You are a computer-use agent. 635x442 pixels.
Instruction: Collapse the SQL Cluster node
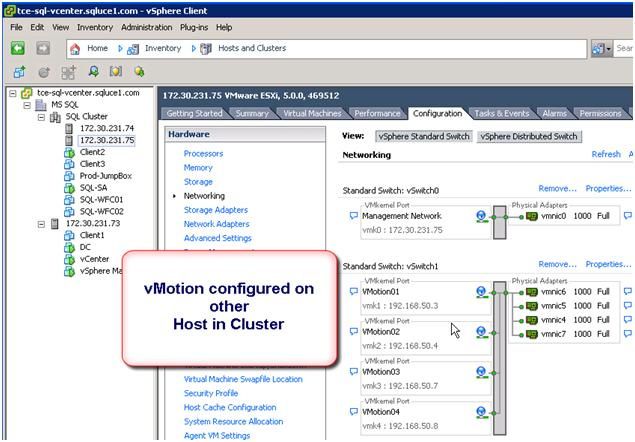41,117
